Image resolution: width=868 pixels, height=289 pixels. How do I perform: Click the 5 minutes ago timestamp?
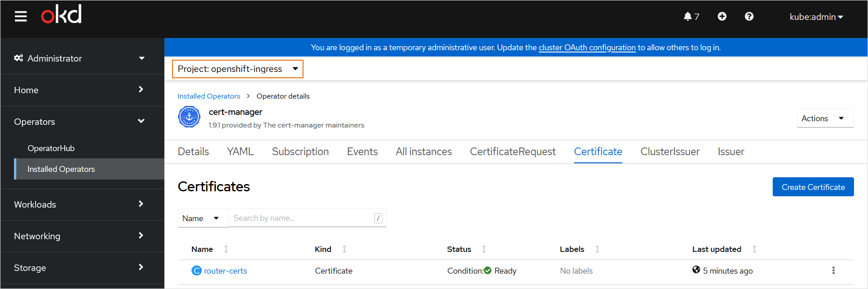coord(728,270)
